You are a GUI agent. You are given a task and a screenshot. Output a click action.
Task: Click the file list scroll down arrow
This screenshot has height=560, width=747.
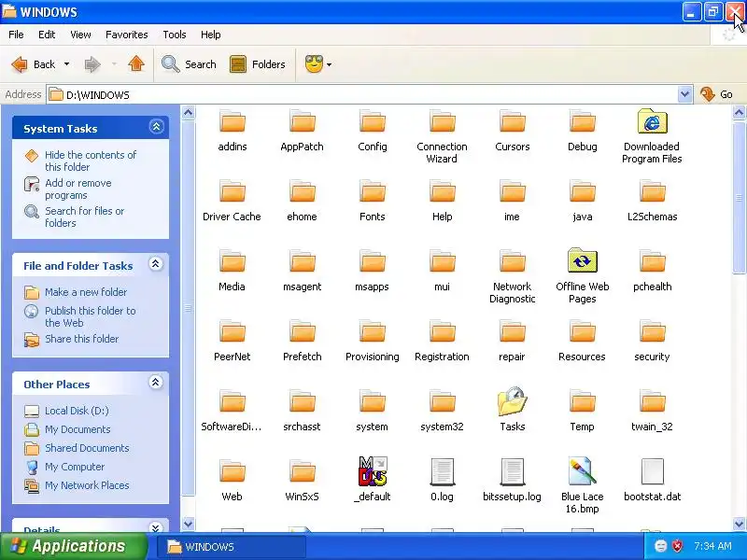click(x=739, y=524)
